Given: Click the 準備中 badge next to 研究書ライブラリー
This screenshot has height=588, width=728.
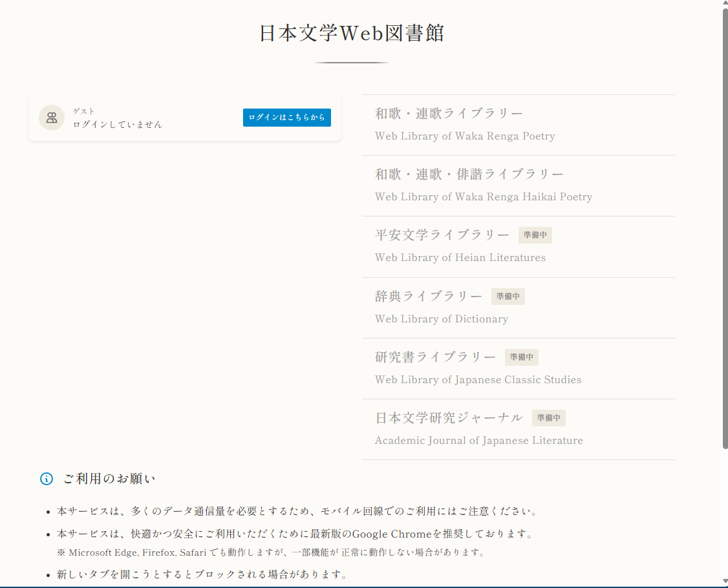Looking at the screenshot, I should (521, 357).
